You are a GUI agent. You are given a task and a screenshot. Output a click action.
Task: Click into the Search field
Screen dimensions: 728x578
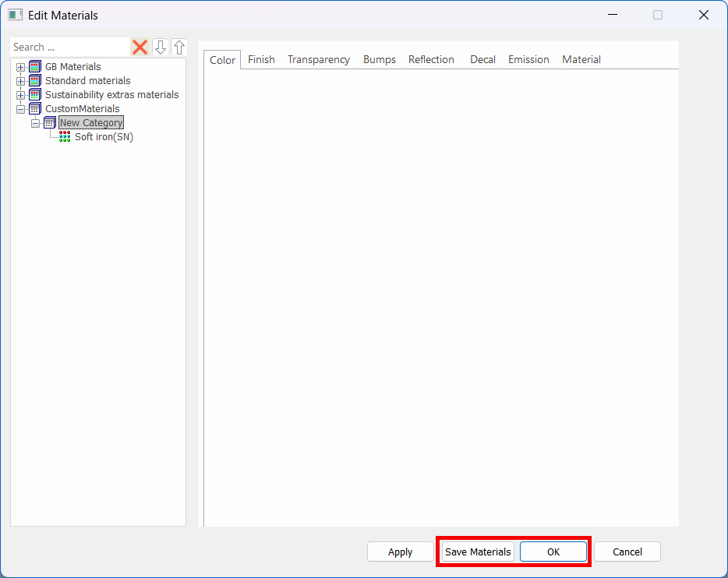[x=69, y=47]
